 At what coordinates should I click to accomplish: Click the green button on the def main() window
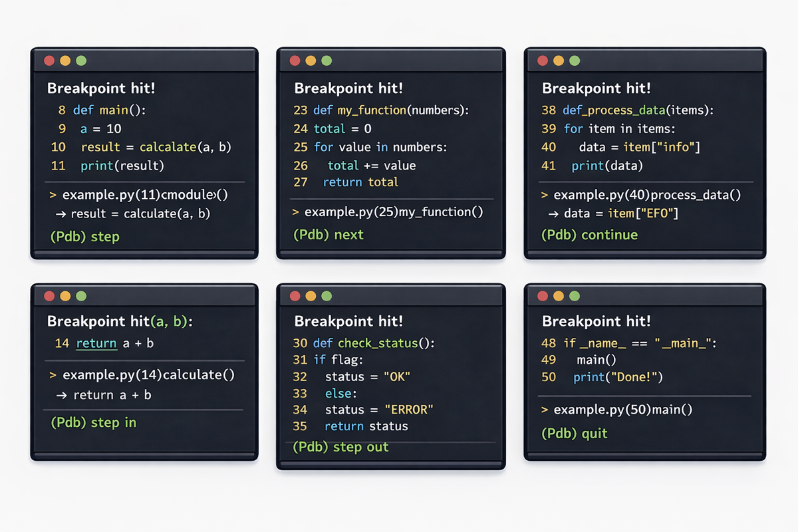point(81,61)
